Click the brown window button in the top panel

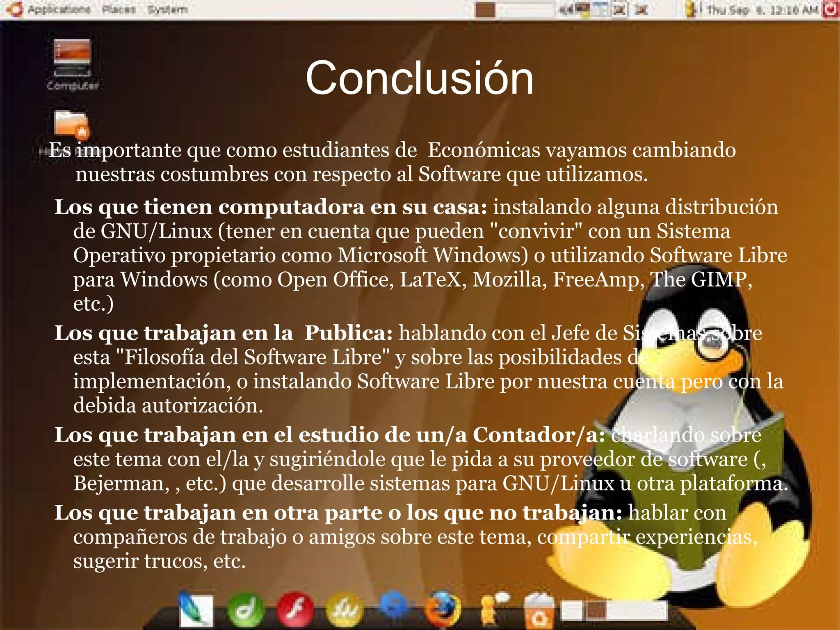click(x=486, y=10)
